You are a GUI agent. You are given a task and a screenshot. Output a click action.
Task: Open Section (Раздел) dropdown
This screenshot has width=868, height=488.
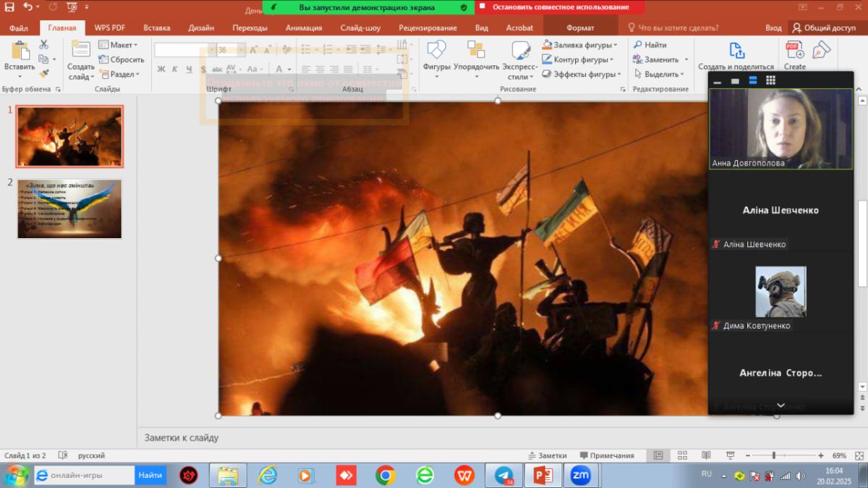[120, 74]
